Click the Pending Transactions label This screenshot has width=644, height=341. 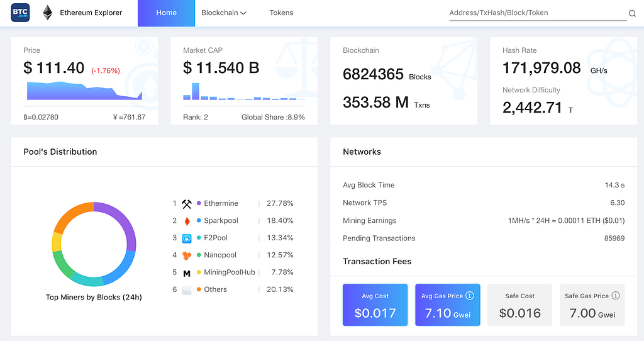tap(379, 238)
